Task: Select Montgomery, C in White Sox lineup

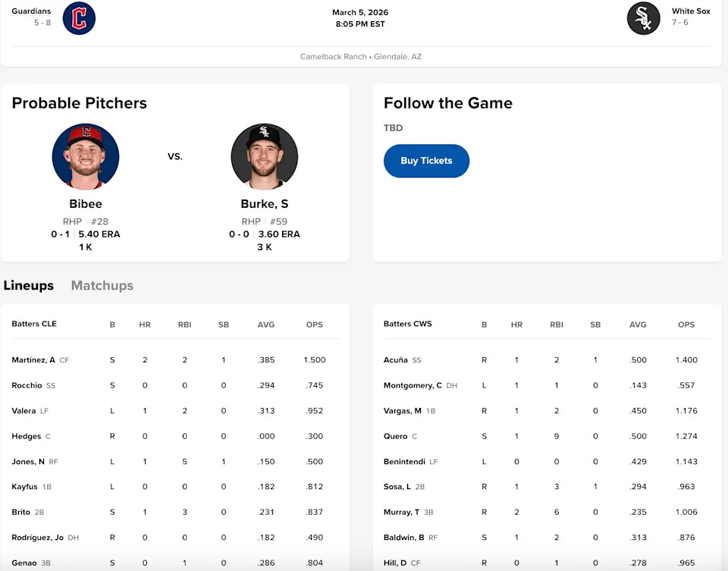Action: click(x=413, y=385)
